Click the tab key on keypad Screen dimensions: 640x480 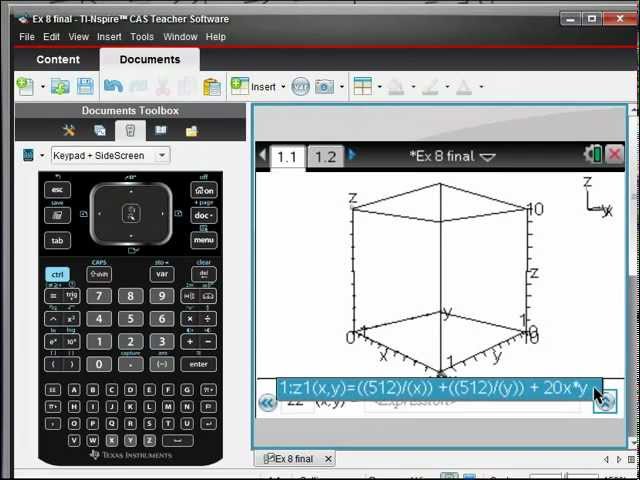pos(57,240)
